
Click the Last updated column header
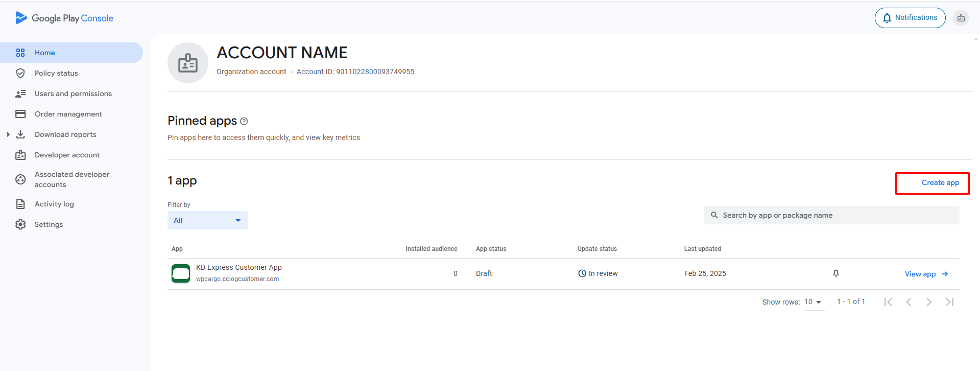click(703, 249)
